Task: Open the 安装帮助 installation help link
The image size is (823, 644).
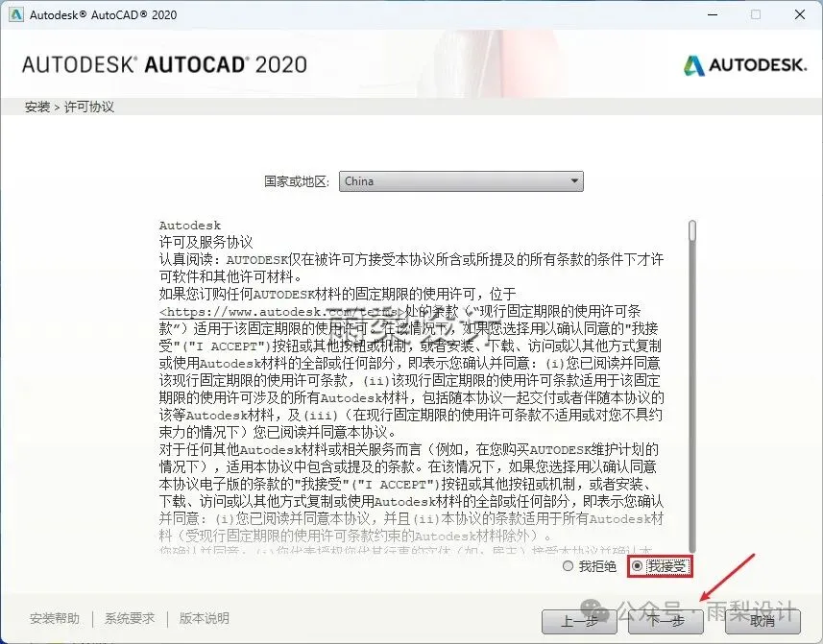Action: 55,618
